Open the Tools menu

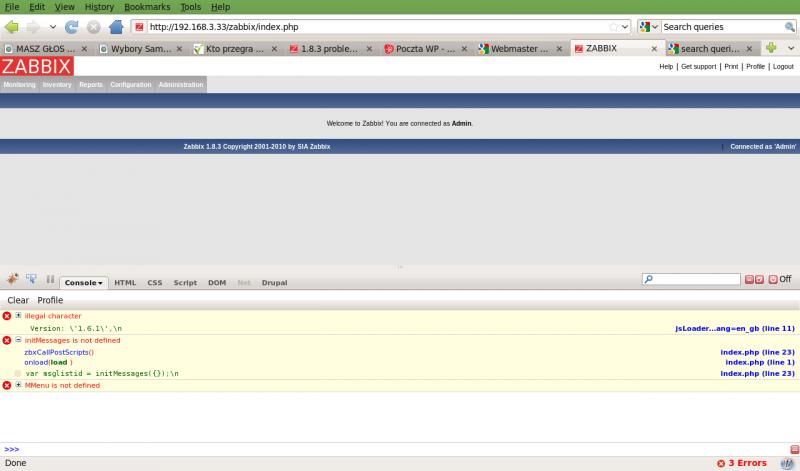click(x=190, y=7)
